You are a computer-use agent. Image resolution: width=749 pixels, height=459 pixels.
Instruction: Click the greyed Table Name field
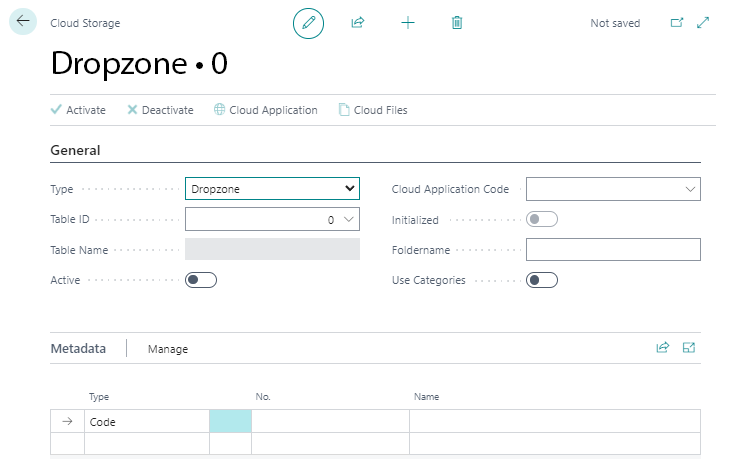coord(272,249)
